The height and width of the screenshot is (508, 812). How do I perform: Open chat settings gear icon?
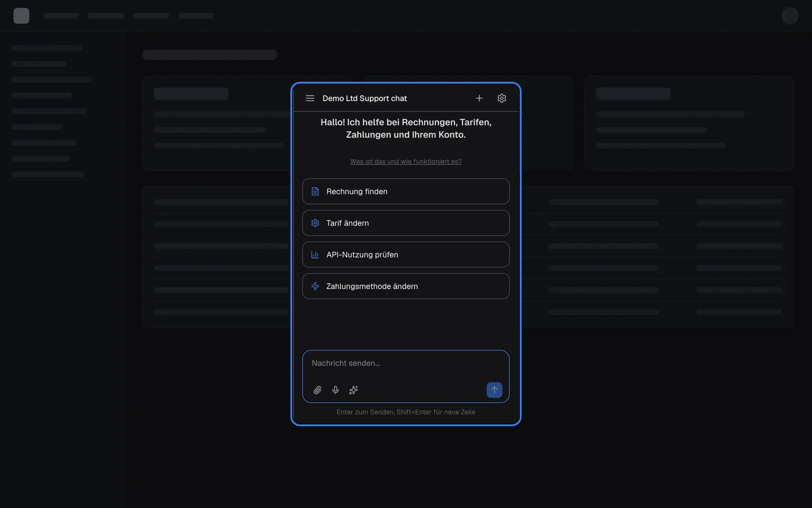point(502,98)
